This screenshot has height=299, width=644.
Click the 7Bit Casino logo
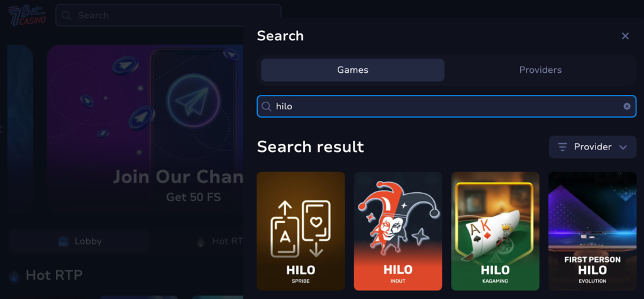27,15
